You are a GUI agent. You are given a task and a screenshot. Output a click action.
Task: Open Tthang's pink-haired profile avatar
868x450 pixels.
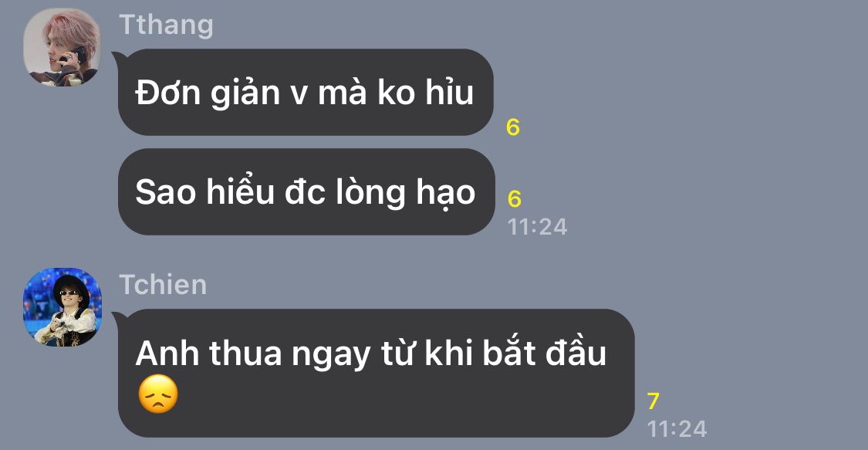pyautogui.click(x=62, y=47)
